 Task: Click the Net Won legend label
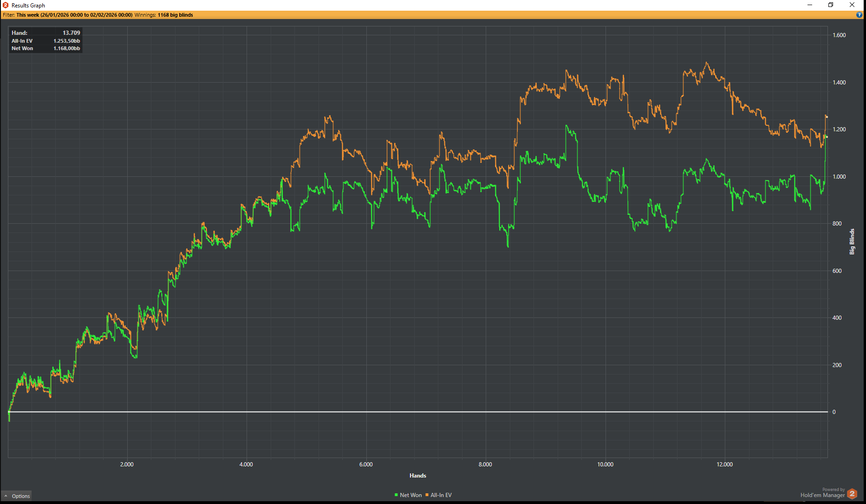click(x=411, y=495)
